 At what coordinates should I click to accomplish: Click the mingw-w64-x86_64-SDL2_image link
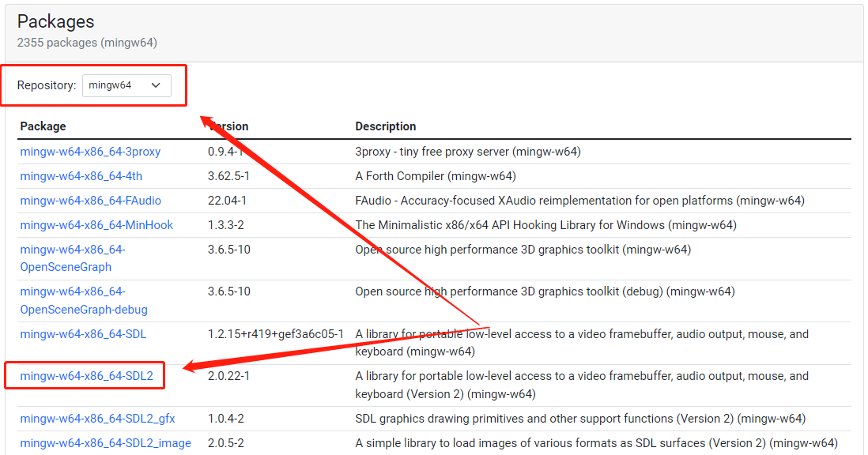click(105, 443)
